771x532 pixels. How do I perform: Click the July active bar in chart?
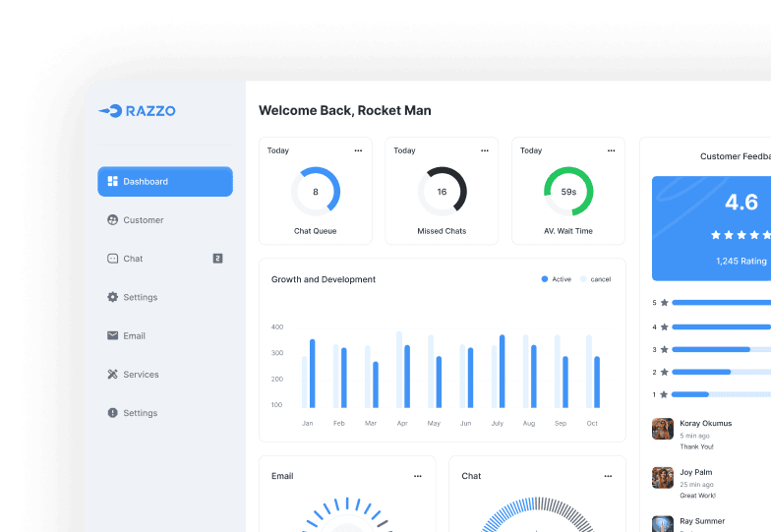[x=502, y=372]
